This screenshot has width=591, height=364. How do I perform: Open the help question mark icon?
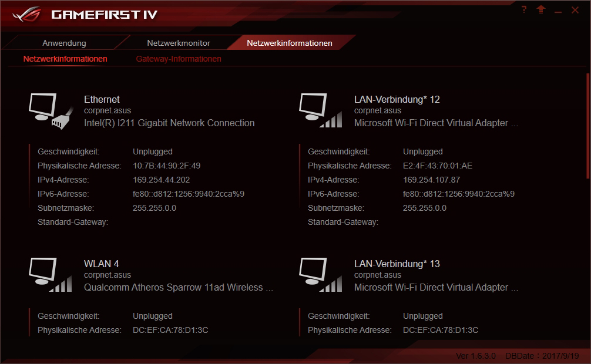coord(524,10)
